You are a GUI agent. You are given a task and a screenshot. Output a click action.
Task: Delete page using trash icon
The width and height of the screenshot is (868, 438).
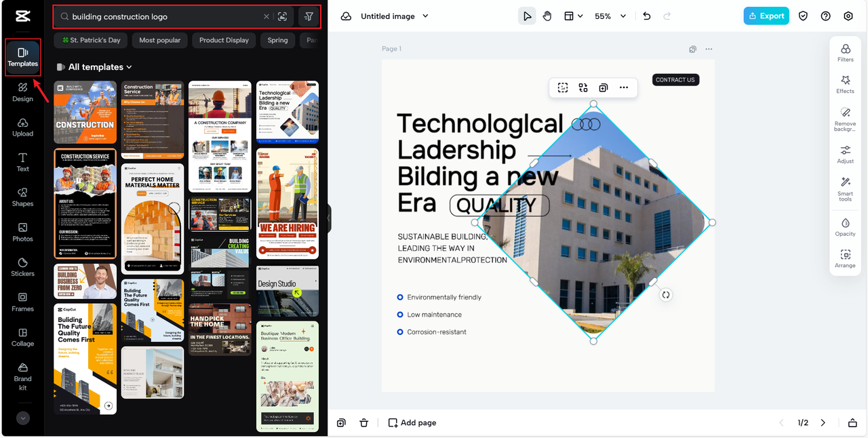[x=363, y=422]
